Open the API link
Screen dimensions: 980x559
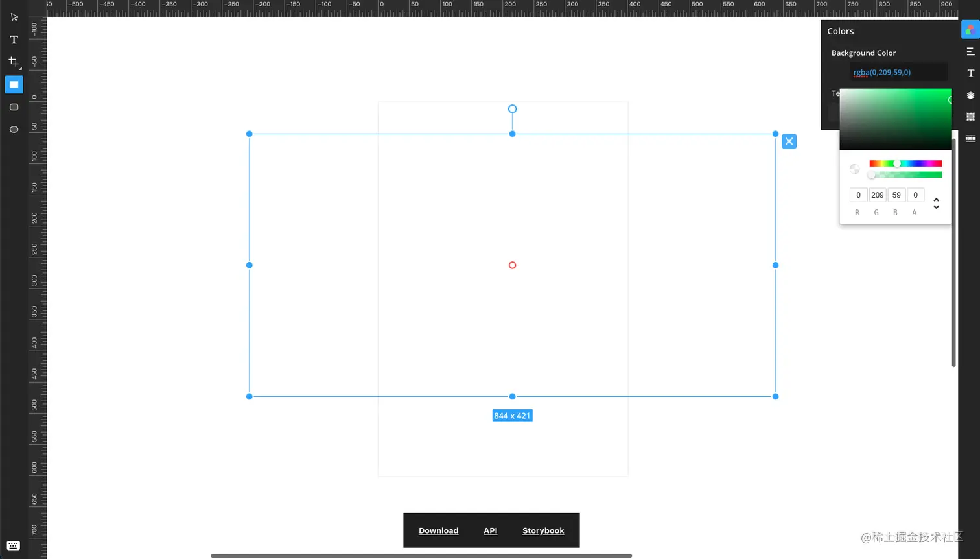click(491, 530)
